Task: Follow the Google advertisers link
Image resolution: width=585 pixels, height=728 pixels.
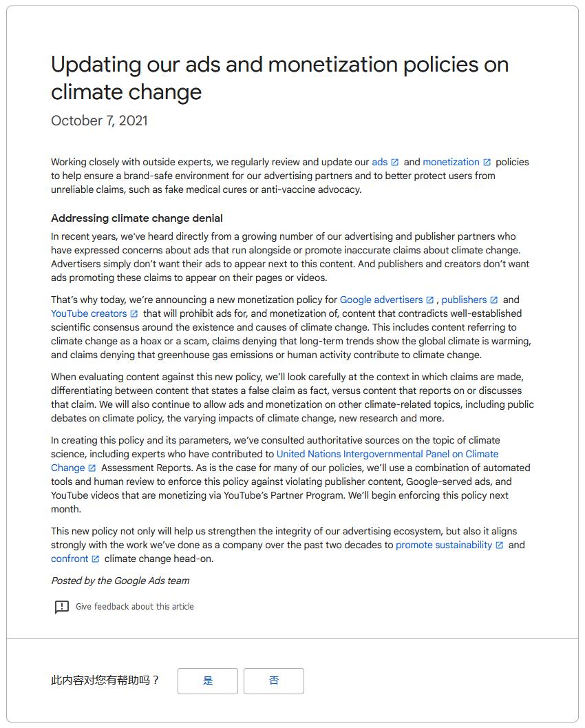Action: (381, 300)
